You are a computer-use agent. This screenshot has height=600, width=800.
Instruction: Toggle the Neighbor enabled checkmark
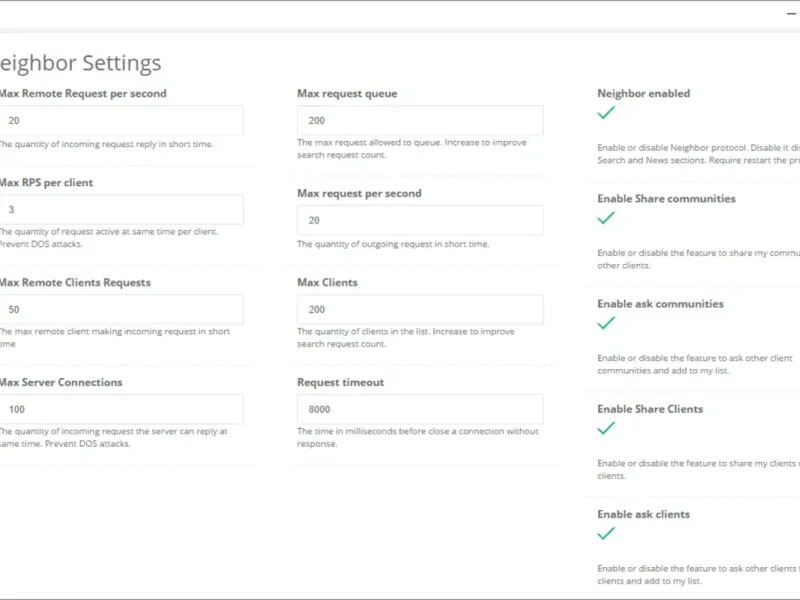pos(606,113)
